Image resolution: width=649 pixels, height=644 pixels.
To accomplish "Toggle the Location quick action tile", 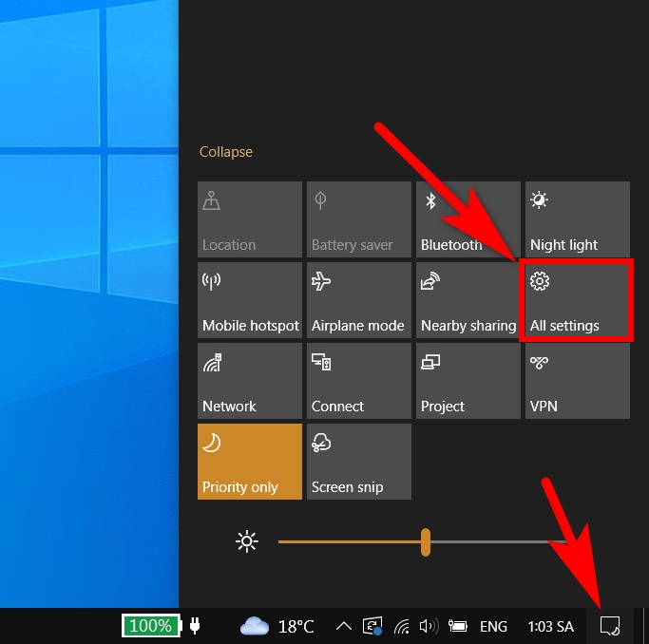I will point(250,219).
